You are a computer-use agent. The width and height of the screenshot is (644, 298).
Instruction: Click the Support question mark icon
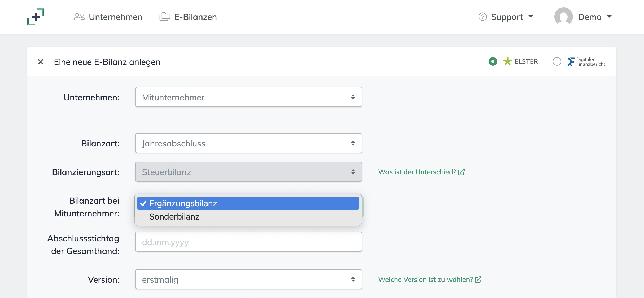pos(482,17)
